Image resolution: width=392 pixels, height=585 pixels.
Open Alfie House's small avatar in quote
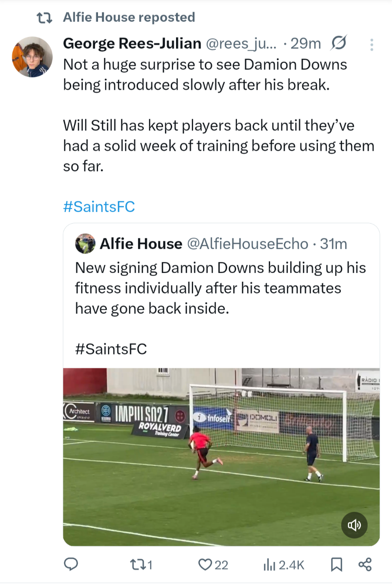point(85,243)
